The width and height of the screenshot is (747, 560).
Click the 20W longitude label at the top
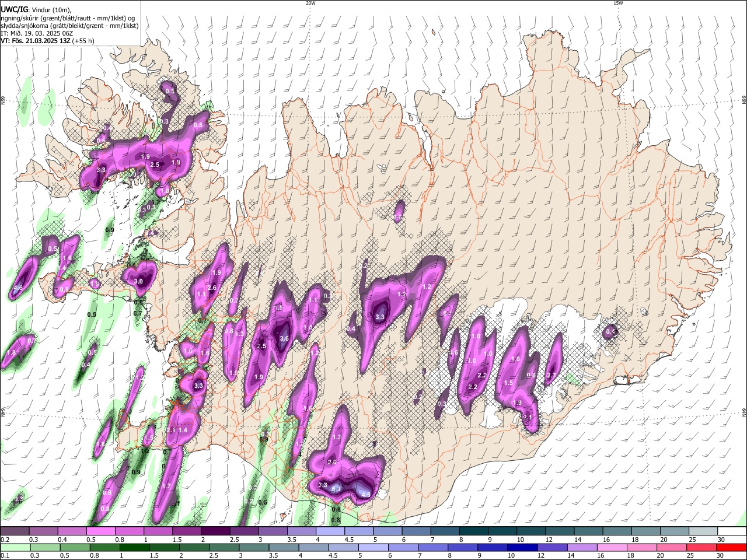310,3
